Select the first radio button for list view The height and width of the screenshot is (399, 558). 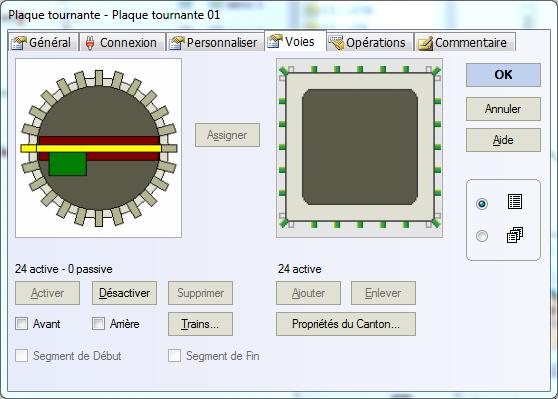[482, 204]
